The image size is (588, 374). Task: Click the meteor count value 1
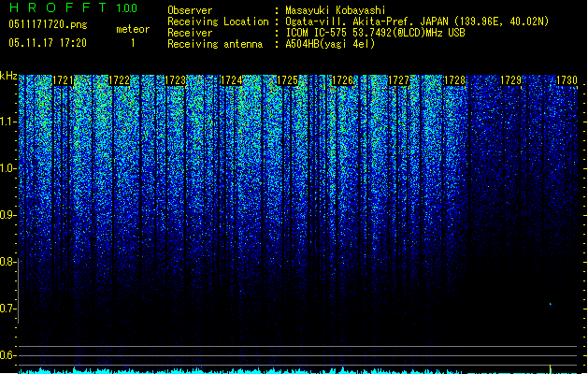click(x=133, y=43)
